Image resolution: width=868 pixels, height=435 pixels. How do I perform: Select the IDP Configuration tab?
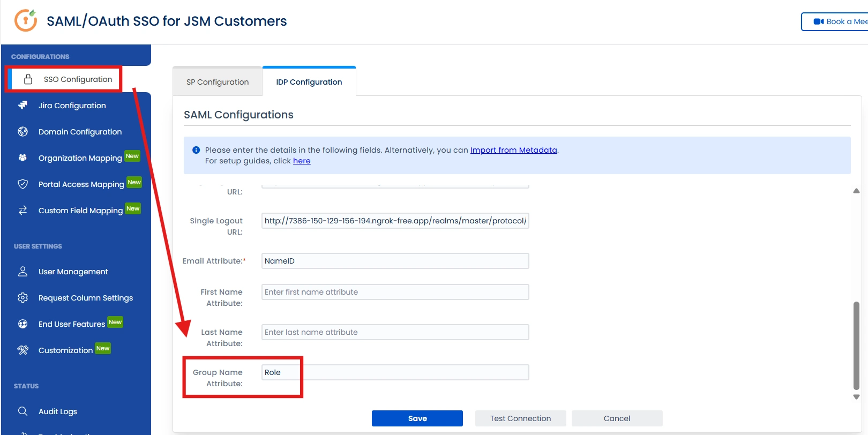309,82
